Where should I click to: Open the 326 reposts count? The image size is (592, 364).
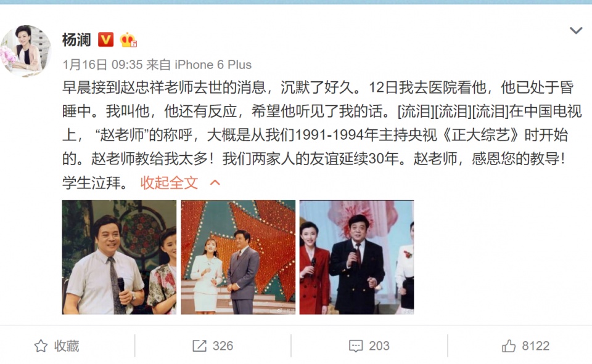(223, 346)
